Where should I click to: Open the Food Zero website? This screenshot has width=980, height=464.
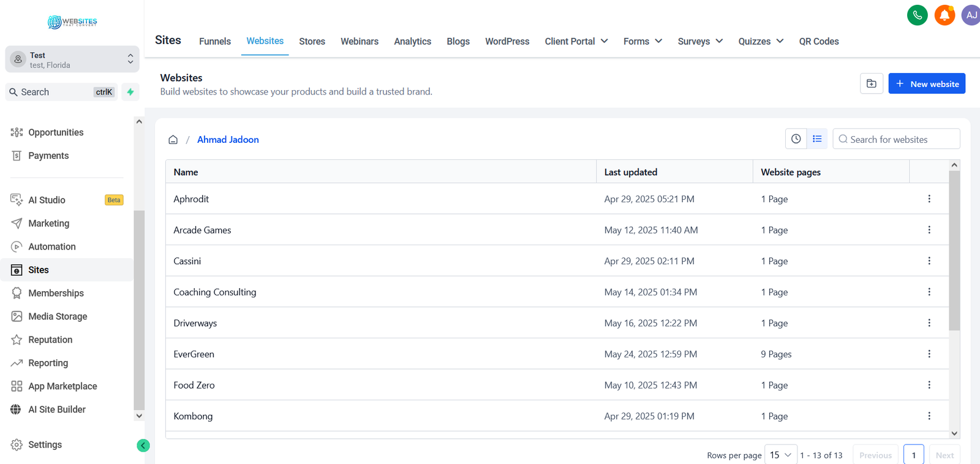pos(194,385)
